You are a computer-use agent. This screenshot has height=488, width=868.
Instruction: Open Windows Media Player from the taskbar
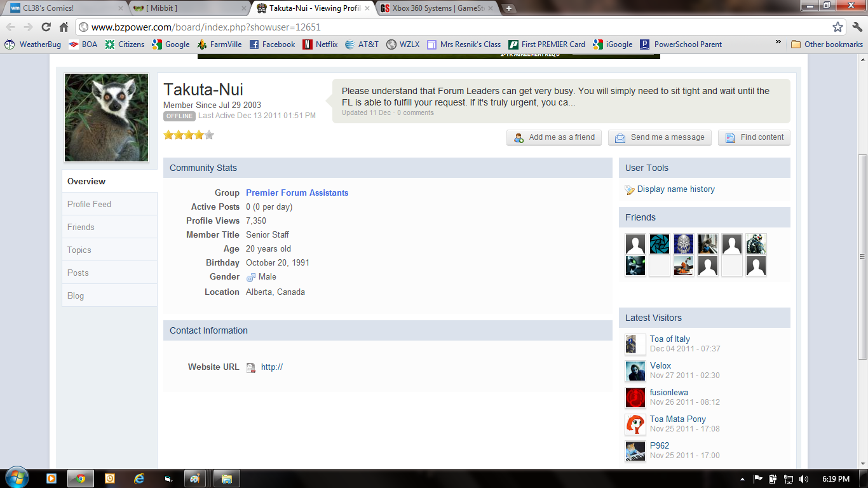51,478
